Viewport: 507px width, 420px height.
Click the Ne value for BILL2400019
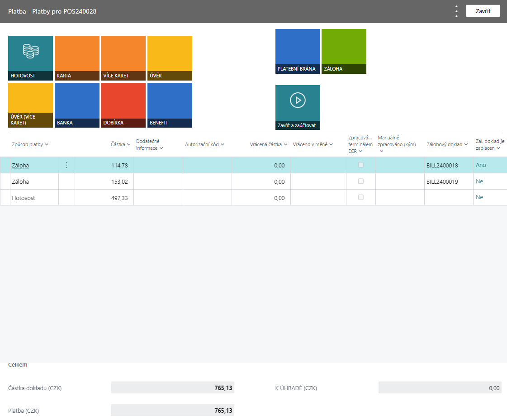479,181
